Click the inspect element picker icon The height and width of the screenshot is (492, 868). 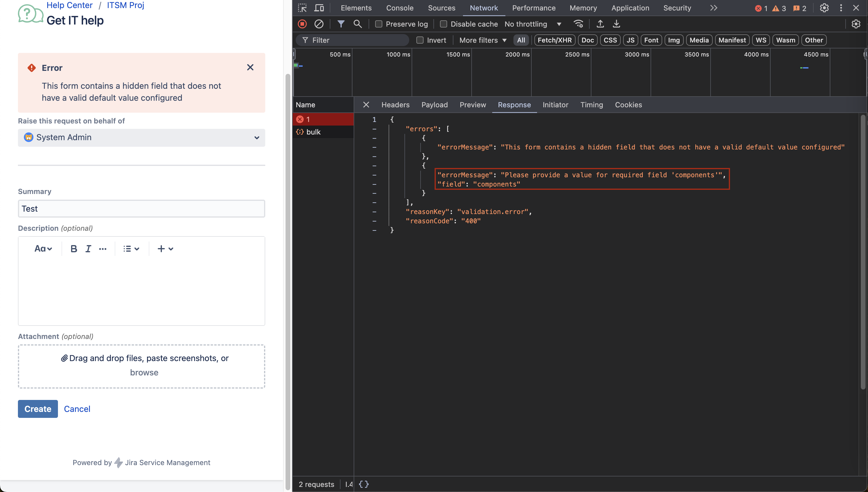pyautogui.click(x=302, y=8)
